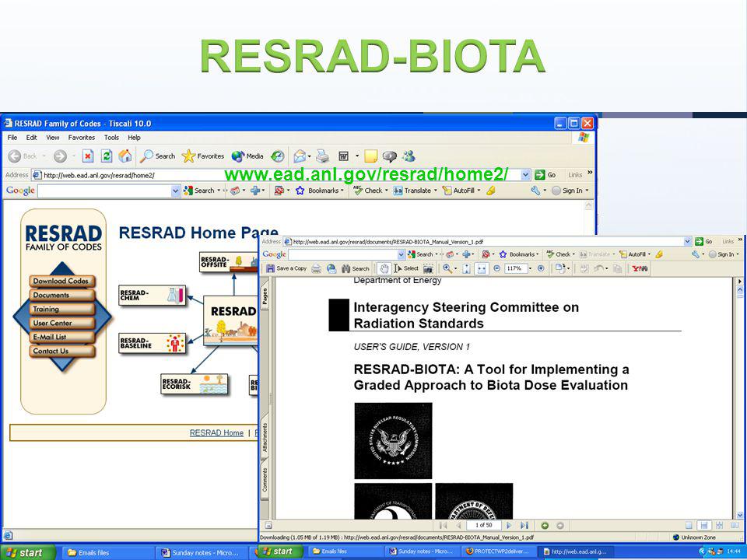Click the Training sidebar button
747x560 pixels.
[62, 309]
